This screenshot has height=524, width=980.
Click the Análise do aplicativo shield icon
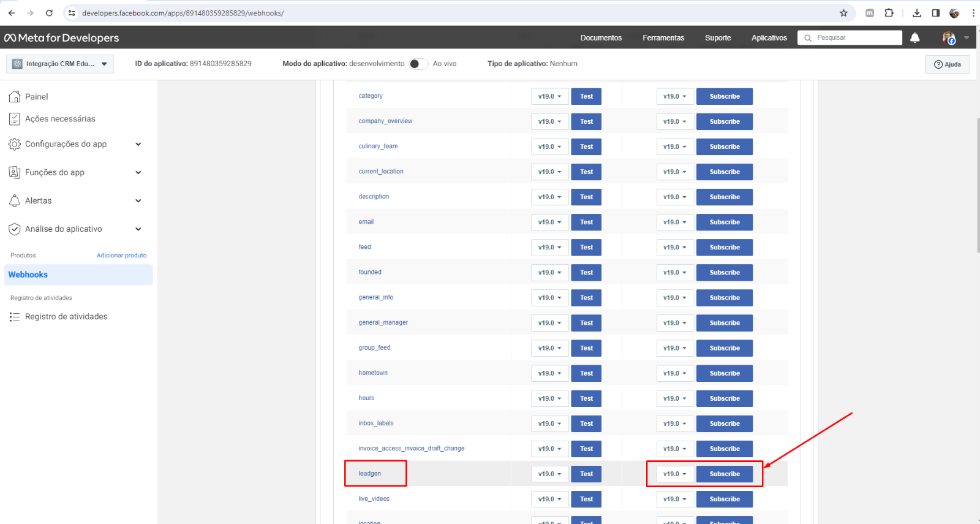(15, 229)
